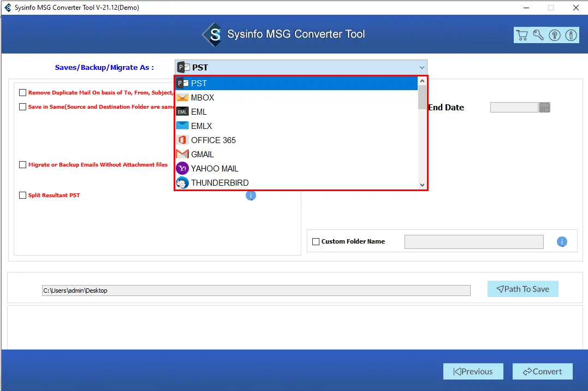Select EML format option
Viewport: 588px width, 391px height.
pos(296,112)
